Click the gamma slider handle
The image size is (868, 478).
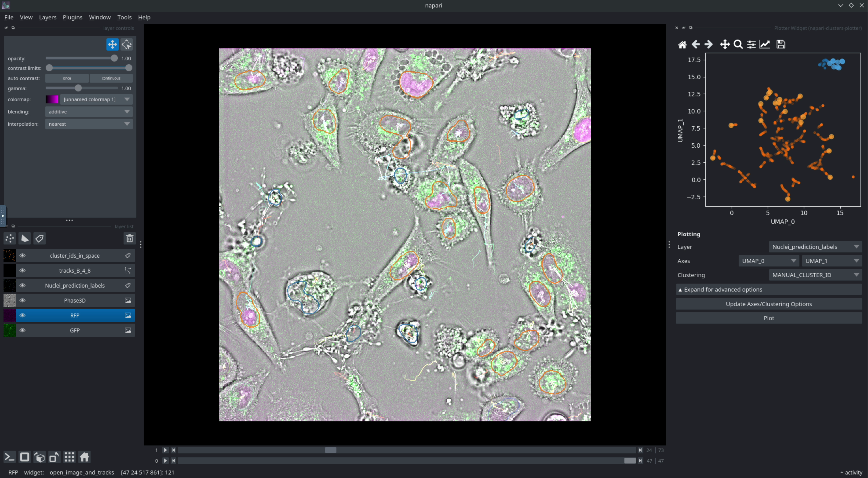point(78,88)
